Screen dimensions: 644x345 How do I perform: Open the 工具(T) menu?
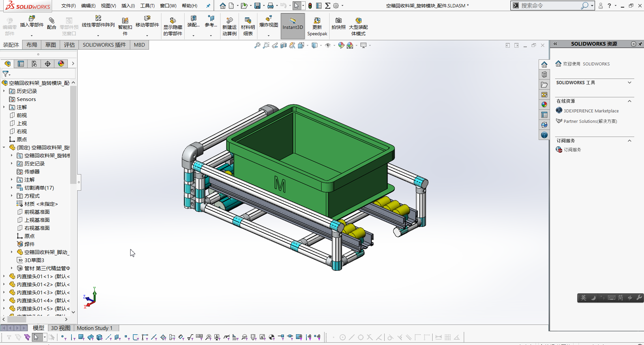click(147, 6)
